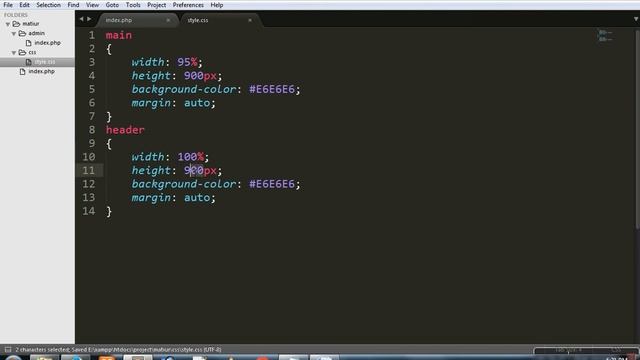Viewport: 640px width, 360px height.
Task: Collapse the admin folder
Action: [14, 33]
